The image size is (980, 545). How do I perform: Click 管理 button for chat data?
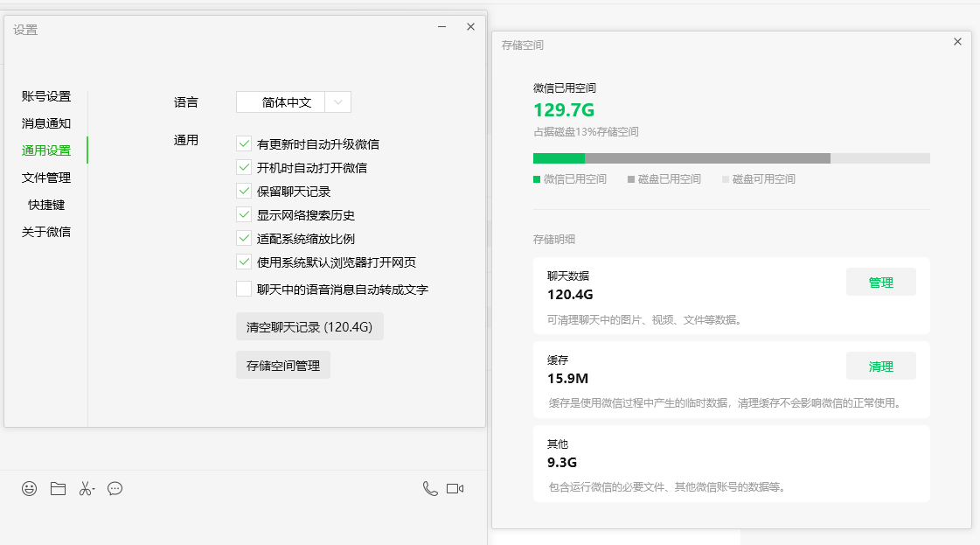point(881,283)
